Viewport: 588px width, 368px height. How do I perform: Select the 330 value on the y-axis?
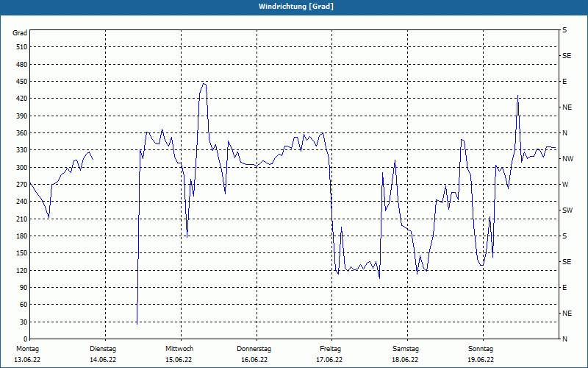tap(22, 150)
